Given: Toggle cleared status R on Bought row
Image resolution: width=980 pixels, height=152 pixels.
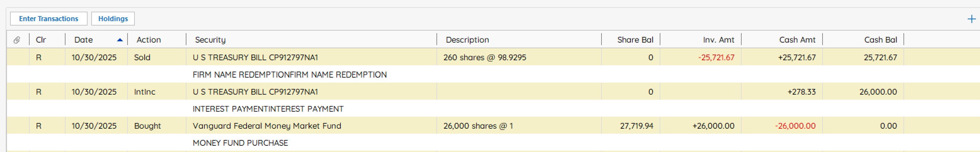Looking at the screenshot, I should [x=38, y=126].
